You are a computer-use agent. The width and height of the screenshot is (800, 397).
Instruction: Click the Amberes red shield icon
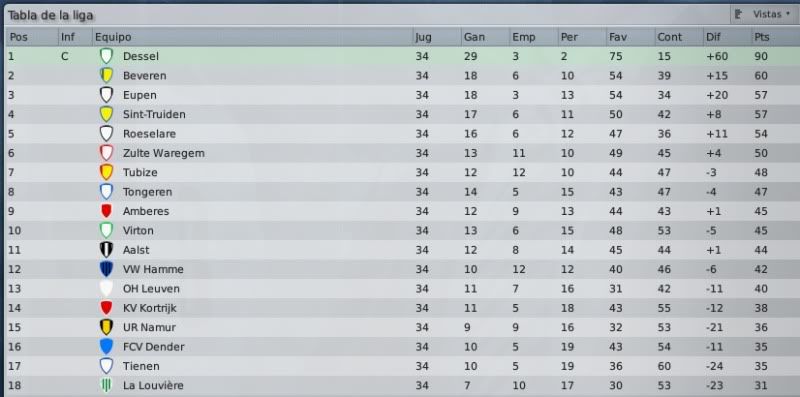(x=106, y=211)
